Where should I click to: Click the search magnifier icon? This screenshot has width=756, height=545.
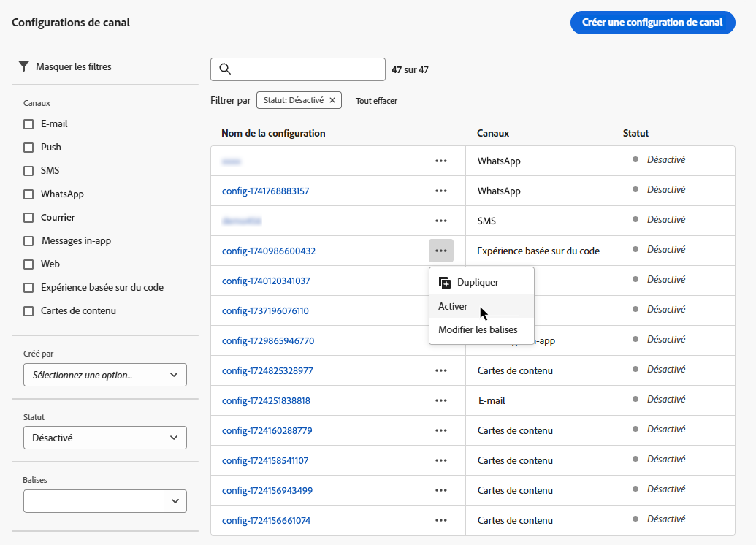point(225,69)
